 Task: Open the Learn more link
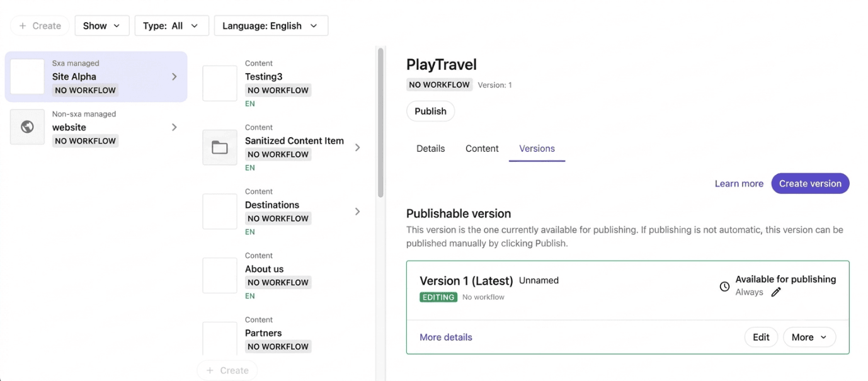click(739, 183)
